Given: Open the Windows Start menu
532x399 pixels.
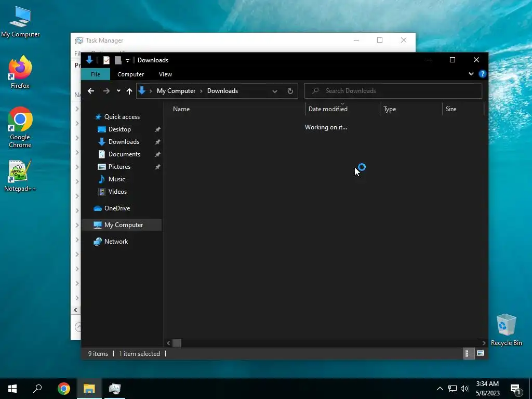Looking at the screenshot, I should (12, 389).
